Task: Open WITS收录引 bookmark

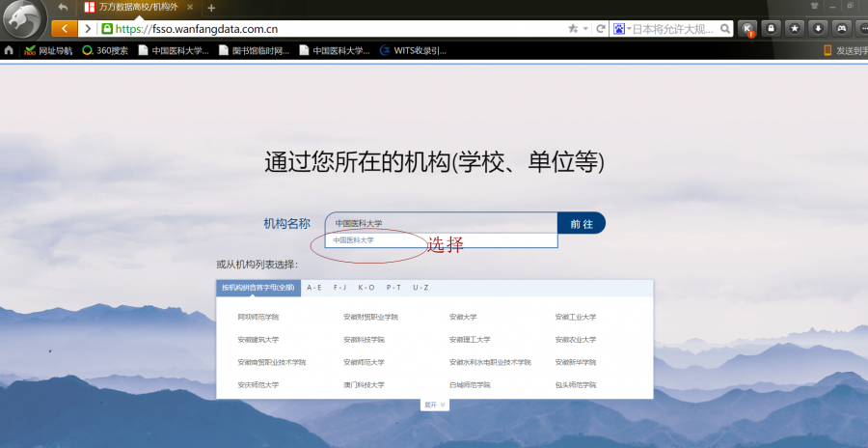Action: click(413, 50)
